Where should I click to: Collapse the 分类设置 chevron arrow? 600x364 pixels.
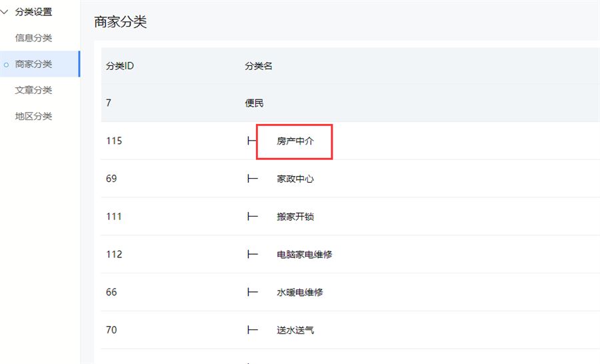pyautogui.click(x=5, y=12)
